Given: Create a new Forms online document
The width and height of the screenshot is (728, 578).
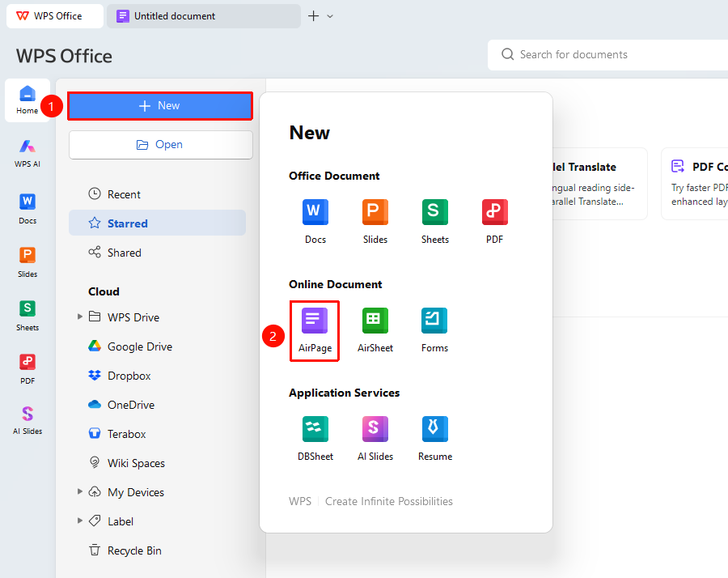Looking at the screenshot, I should 434,330.
